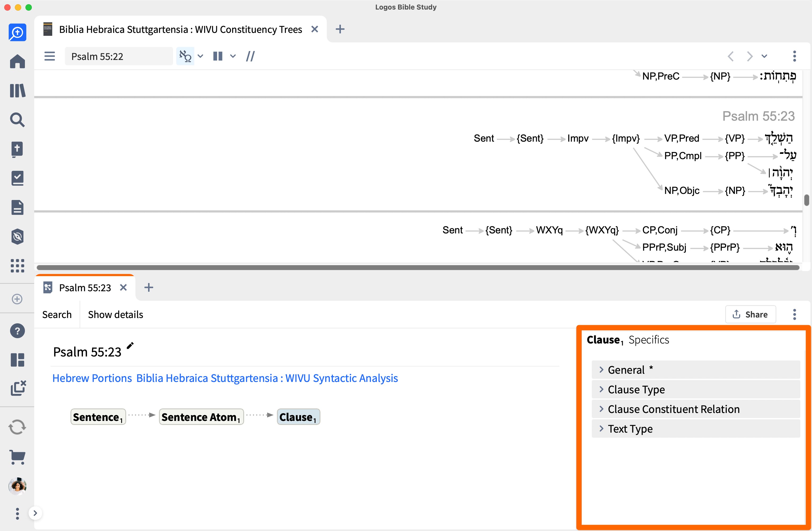
Task: Click the PP,Cmpl node label
Action: (x=683, y=156)
